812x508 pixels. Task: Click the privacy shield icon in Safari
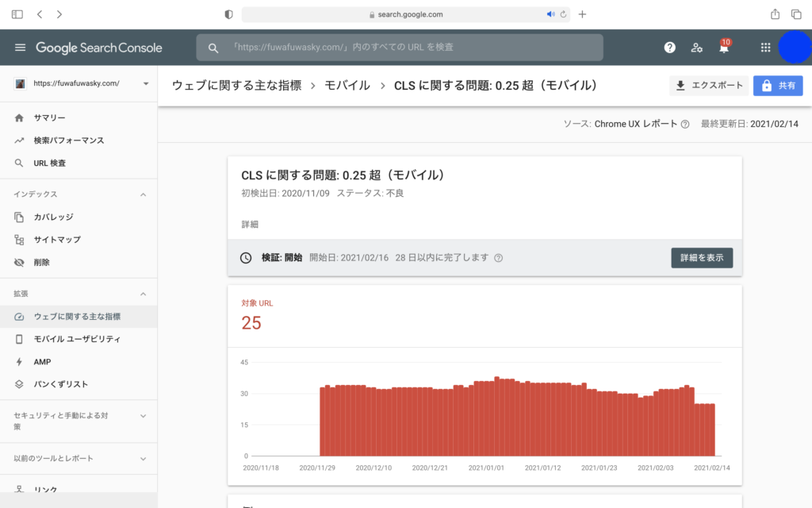[x=228, y=14]
